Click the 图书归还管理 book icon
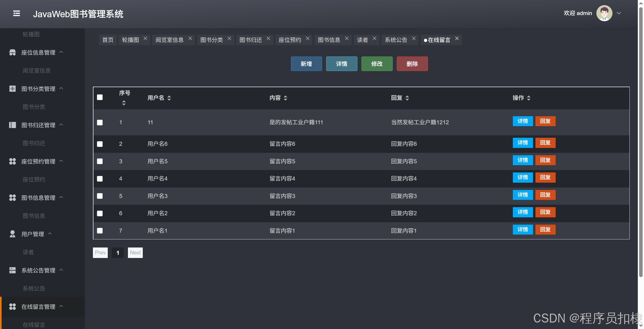This screenshot has width=644, height=329. (x=12, y=125)
